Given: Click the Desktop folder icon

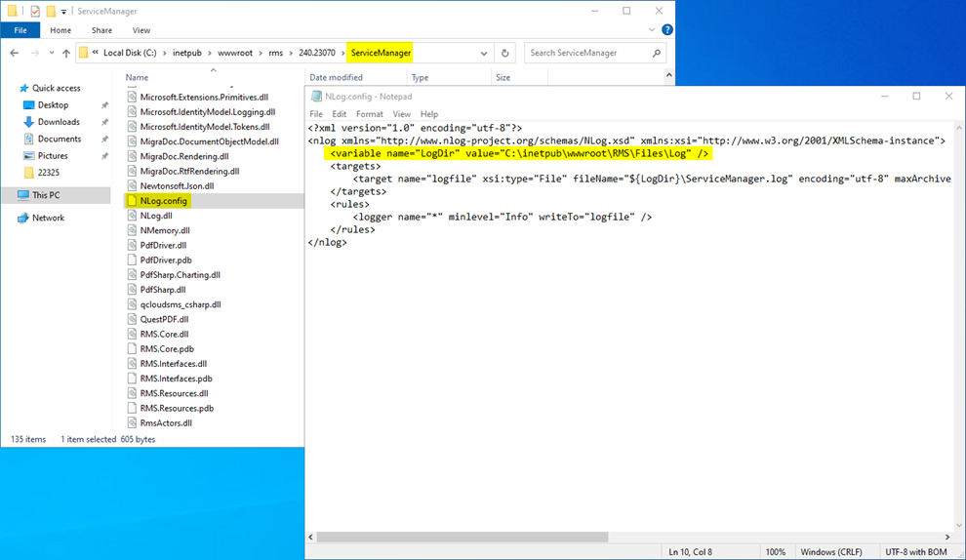Looking at the screenshot, I should pos(28,104).
